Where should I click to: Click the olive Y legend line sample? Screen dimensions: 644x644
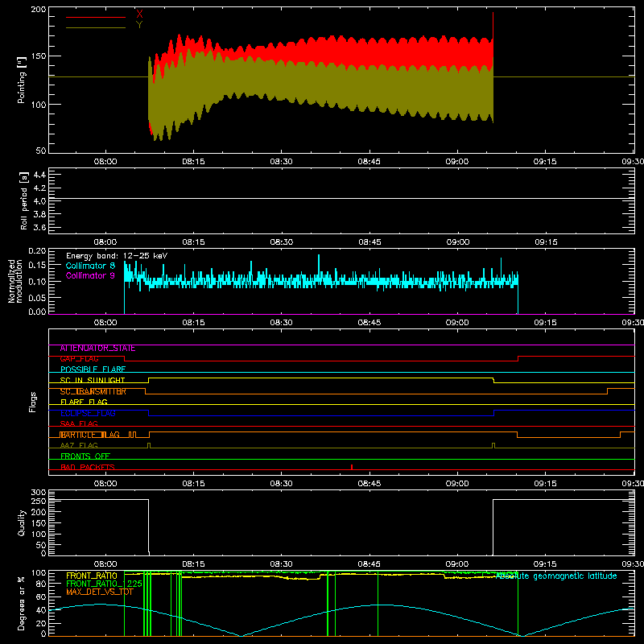(x=96, y=27)
